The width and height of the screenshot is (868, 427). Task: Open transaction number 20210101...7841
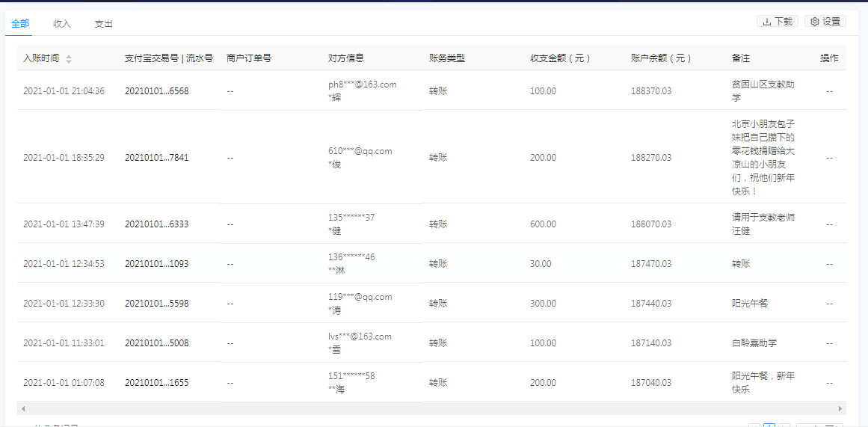pyautogui.click(x=157, y=157)
